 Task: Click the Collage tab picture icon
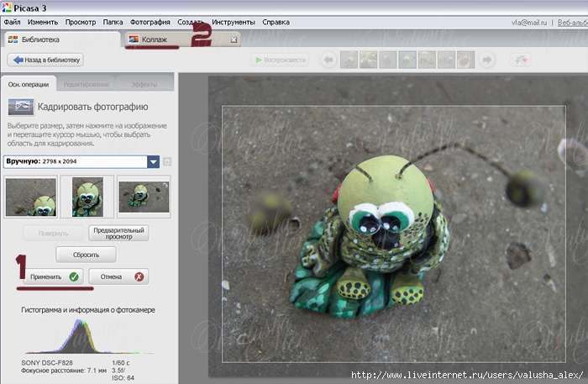pos(134,39)
